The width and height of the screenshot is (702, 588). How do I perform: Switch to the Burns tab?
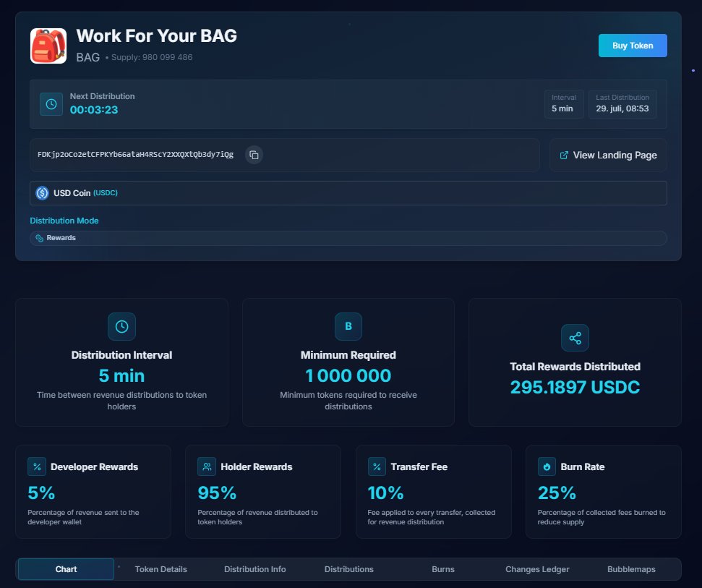442,569
